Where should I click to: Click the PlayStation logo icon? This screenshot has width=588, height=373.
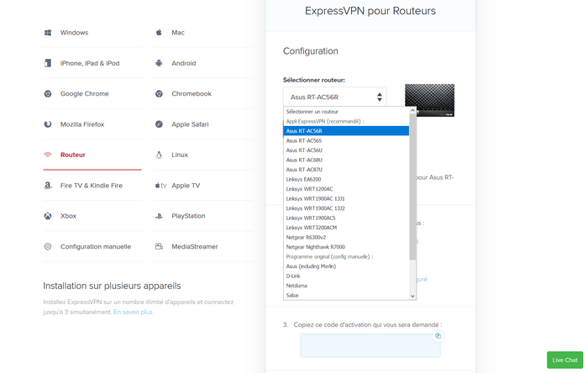[x=159, y=216]
